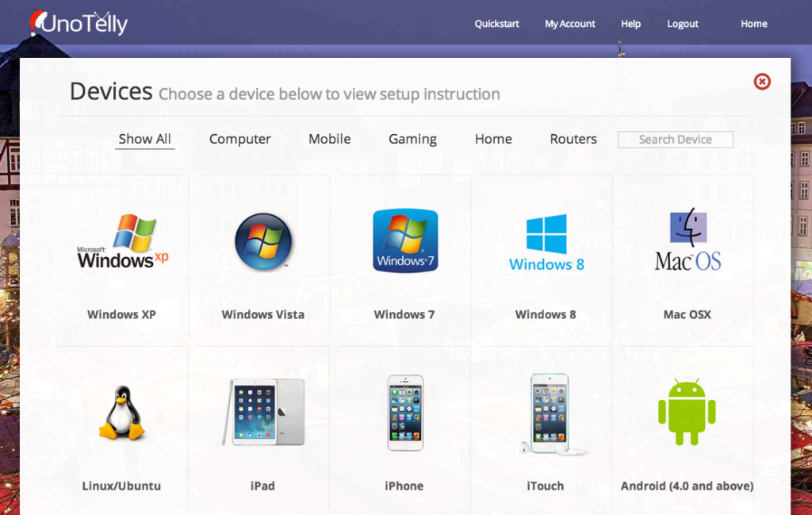The height and width of the screenshot is (515, 812).
Task: Pick the iPhone device image
Action: [x=405, y=413]
